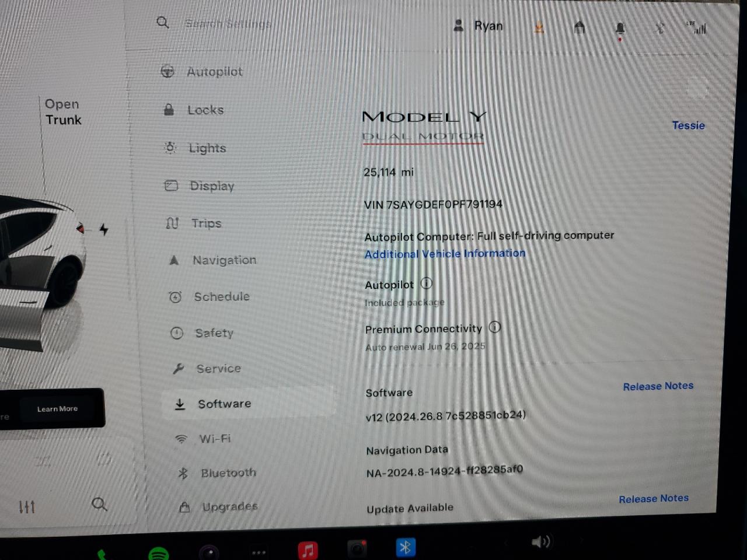Select the Bluetooth settings item in sidebar

coord(217,473)
